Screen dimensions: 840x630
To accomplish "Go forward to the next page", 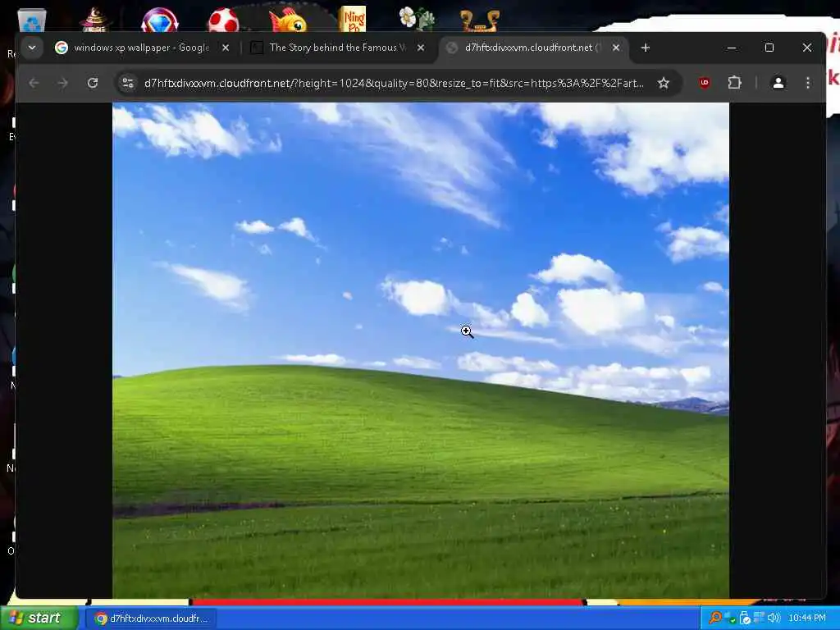I will tap(62, 83).
